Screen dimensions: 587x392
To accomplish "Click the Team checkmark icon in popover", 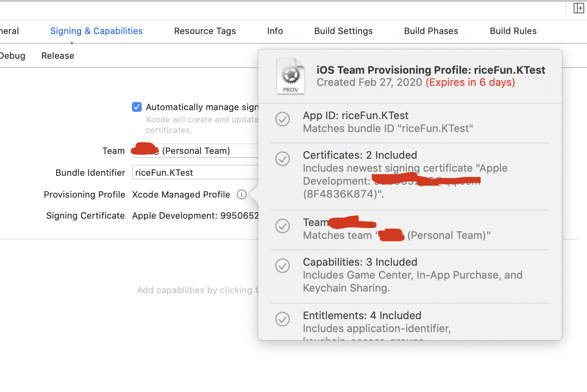I will (283, 226).
